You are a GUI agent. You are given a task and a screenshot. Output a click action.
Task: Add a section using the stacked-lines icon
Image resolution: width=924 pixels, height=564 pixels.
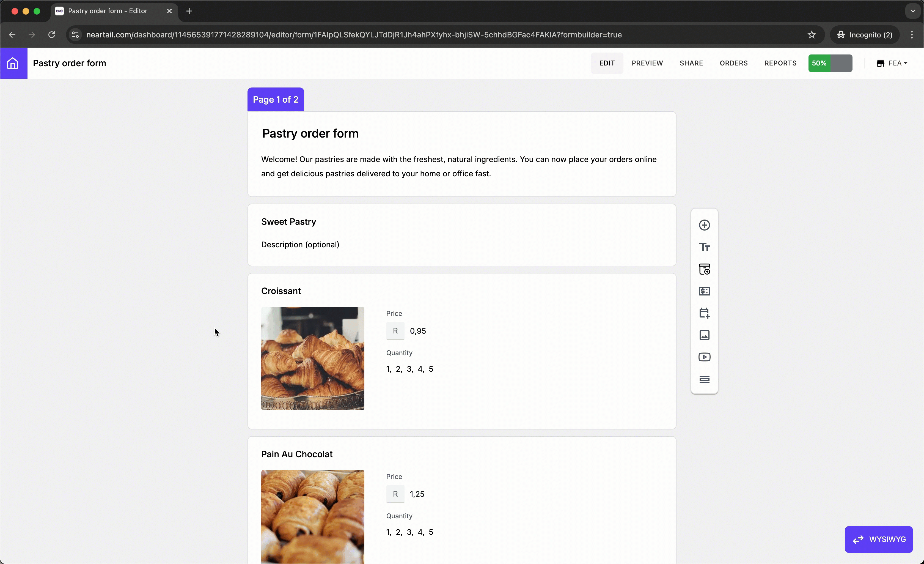tap(704, 379)
